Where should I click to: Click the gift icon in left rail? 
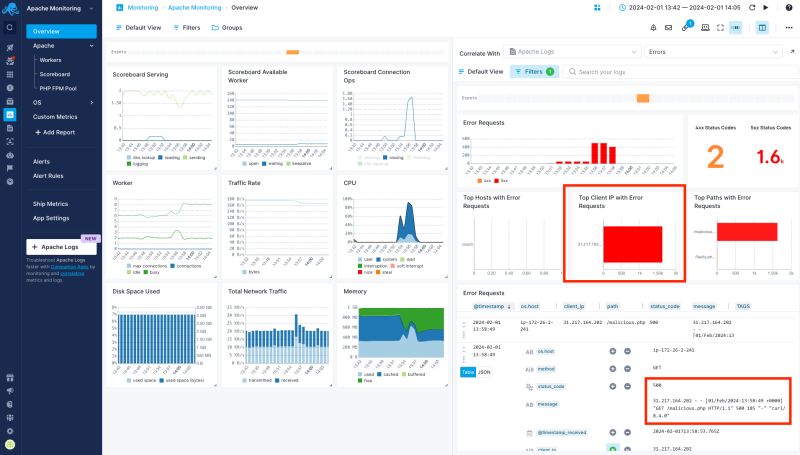point(9,377)
